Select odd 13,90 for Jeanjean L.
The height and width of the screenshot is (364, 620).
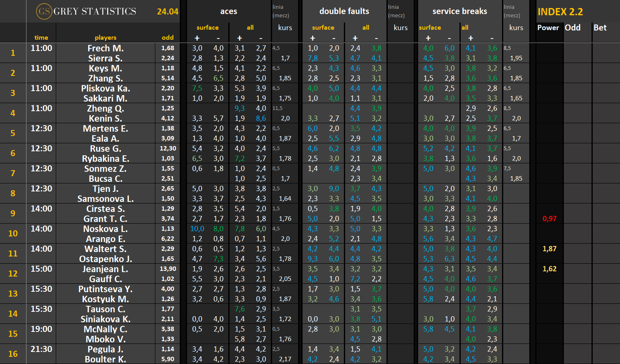click(168, 269)
